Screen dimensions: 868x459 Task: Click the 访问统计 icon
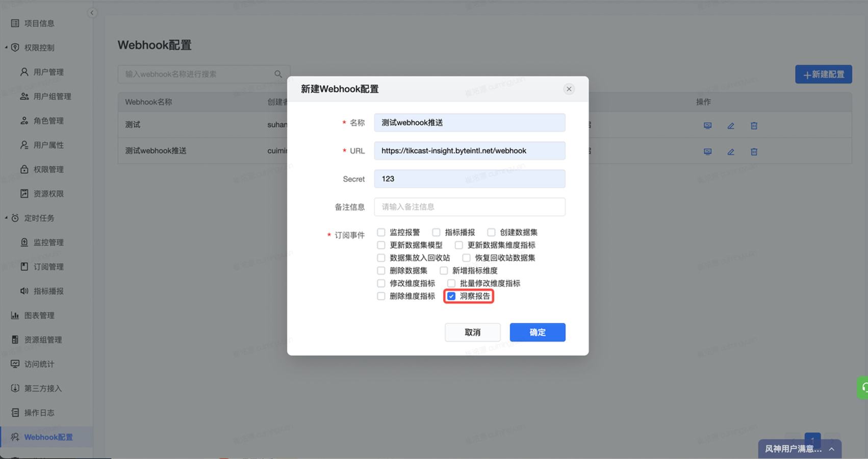(15, 364)
